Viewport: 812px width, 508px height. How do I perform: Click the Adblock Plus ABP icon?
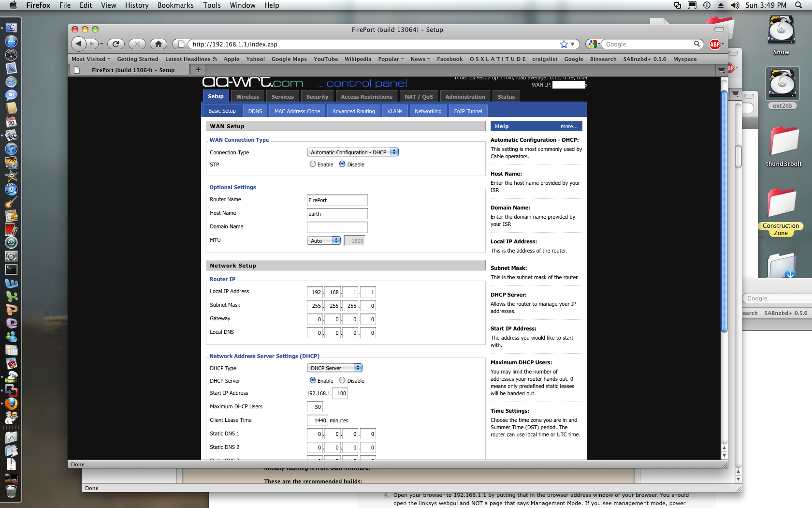click(x=715, y=45)
